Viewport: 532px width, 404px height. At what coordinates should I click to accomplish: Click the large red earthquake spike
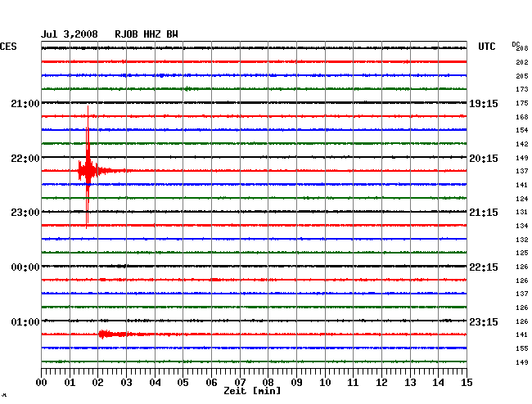click(88, 169)
